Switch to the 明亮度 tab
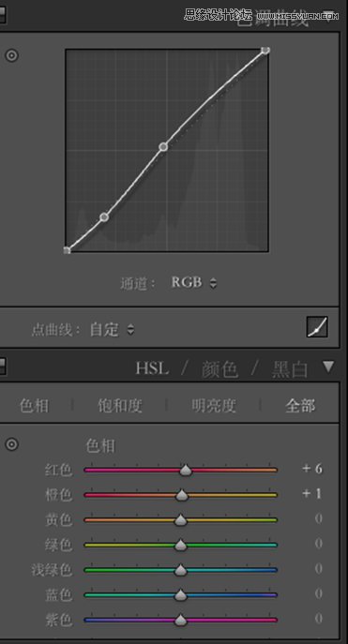Viewport: 348px width, 644px height. (x=214, y=406)
